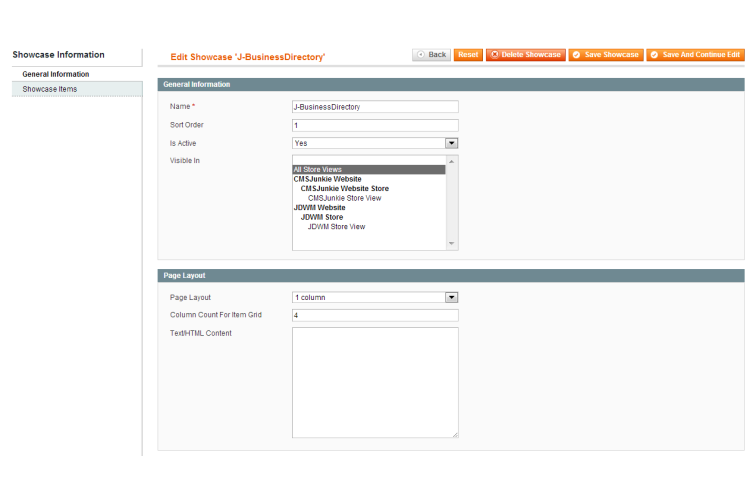
Task: Click the Back button
Action: tap(431, 55)
